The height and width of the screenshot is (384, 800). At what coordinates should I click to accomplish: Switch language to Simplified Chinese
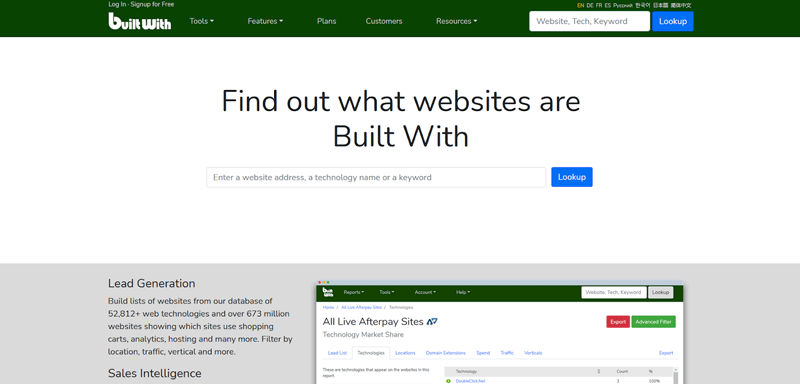pos(681,5)
